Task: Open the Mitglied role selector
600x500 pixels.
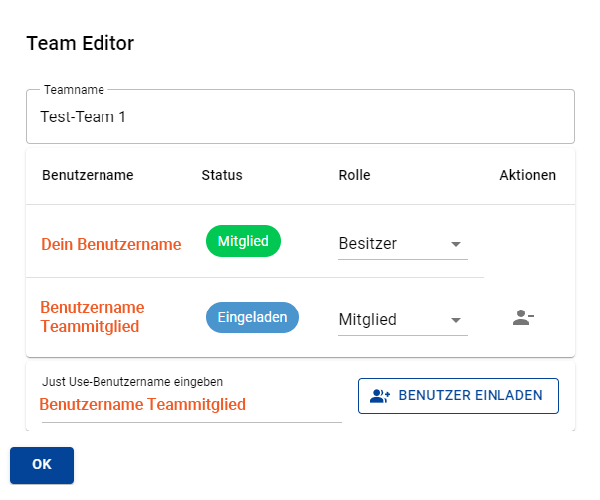Action: [403, 320]
